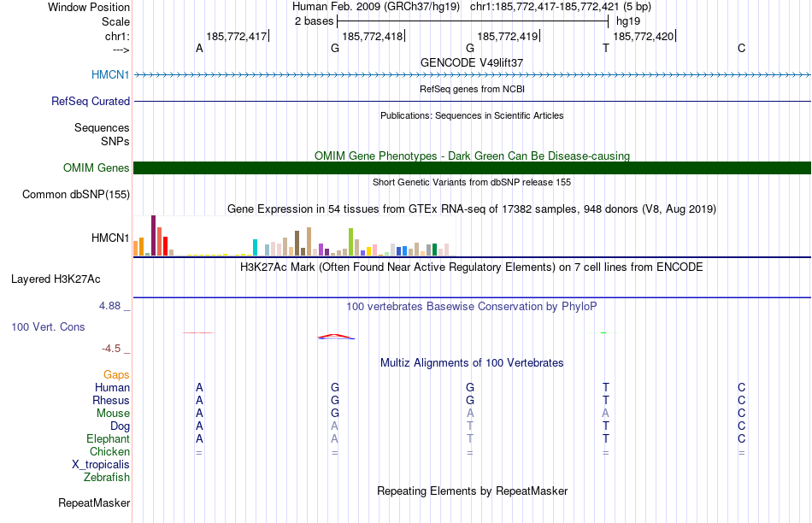Viewport: 812px width, 523px height.
Task: Click Mouse row faded A under 185,772,419
Action: [470, 414]
